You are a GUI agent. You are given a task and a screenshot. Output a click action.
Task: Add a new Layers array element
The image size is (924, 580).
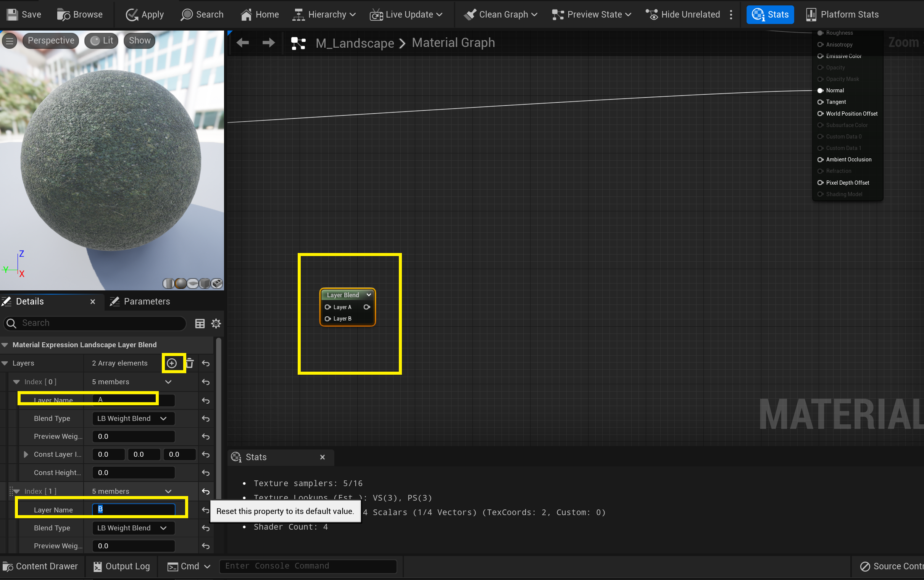click(x=172, y=363)
